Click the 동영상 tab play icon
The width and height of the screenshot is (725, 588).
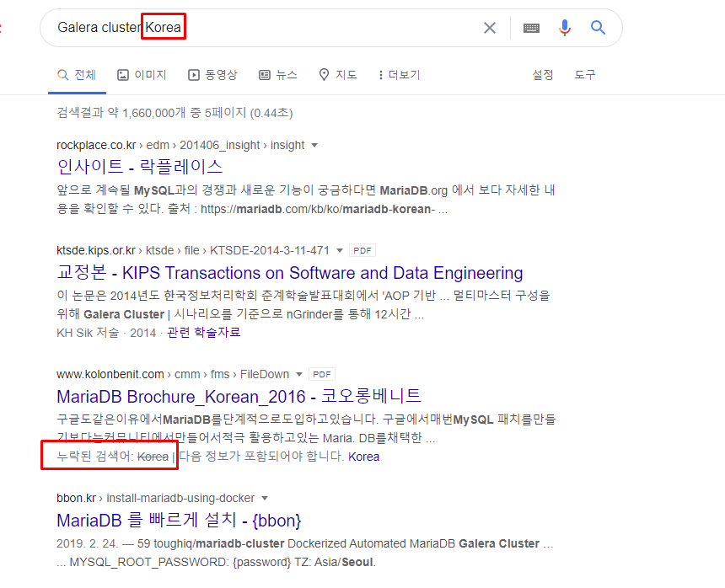point(194,75)
